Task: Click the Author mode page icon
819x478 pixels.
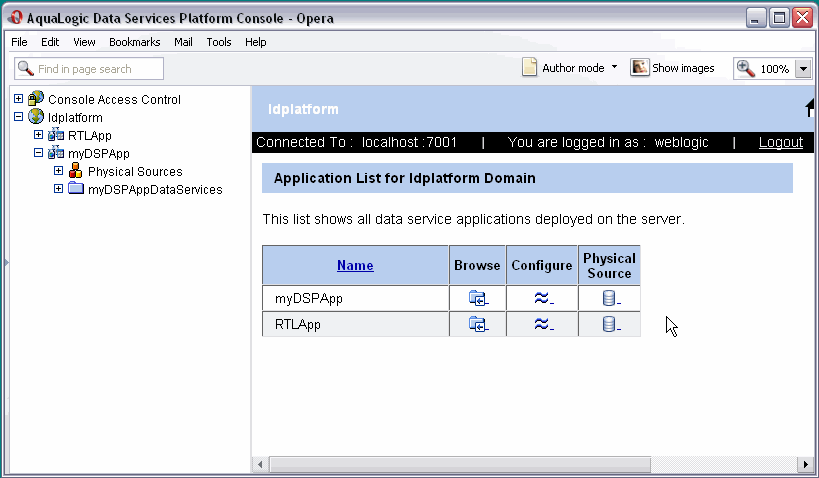Action: coord(530,67)
